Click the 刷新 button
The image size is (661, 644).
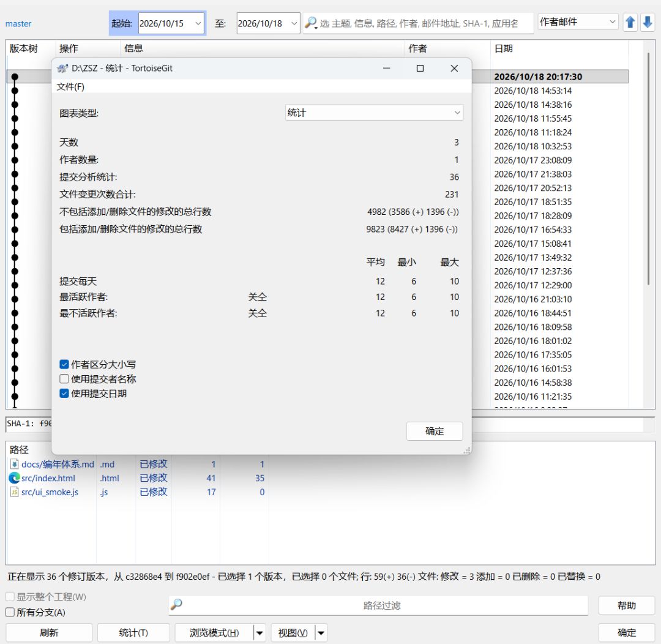[x=49, y=632]
